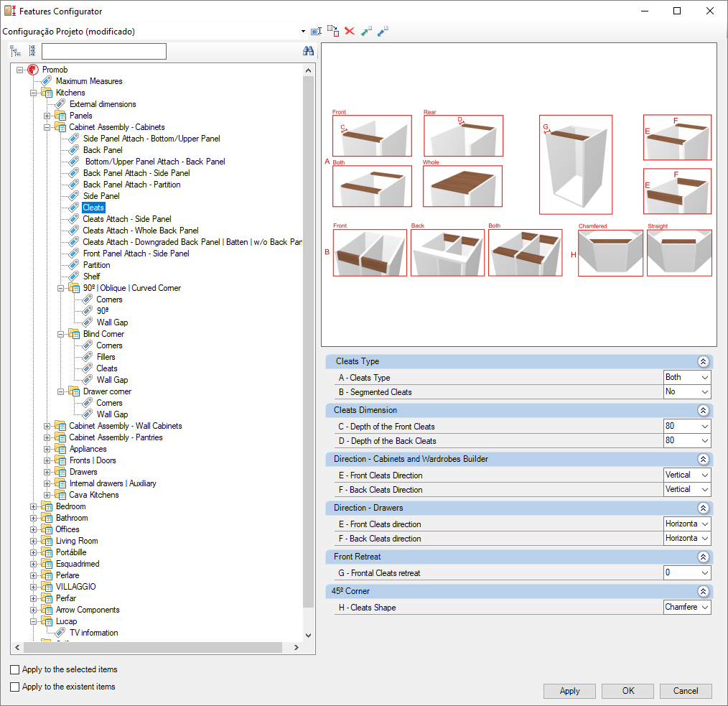728x706 pixels.
Task: Click the blue arrow export icon
Action: pos(383,32)
